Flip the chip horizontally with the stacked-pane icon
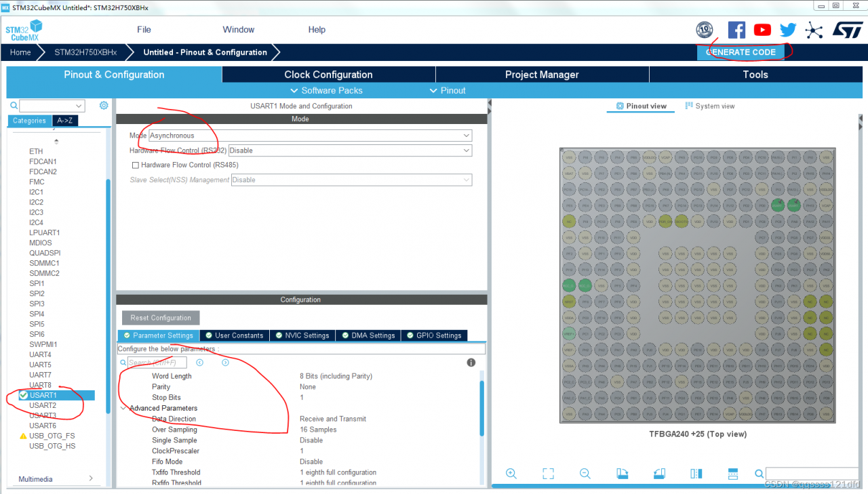868x494 pixels. pos(732,474)
